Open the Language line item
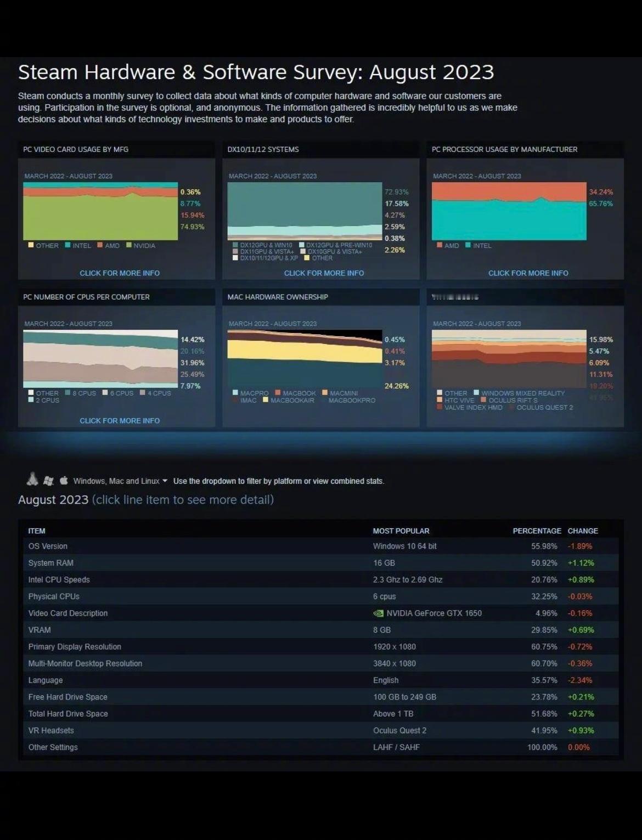Screen dimensions: 642x840 point(321,680)
